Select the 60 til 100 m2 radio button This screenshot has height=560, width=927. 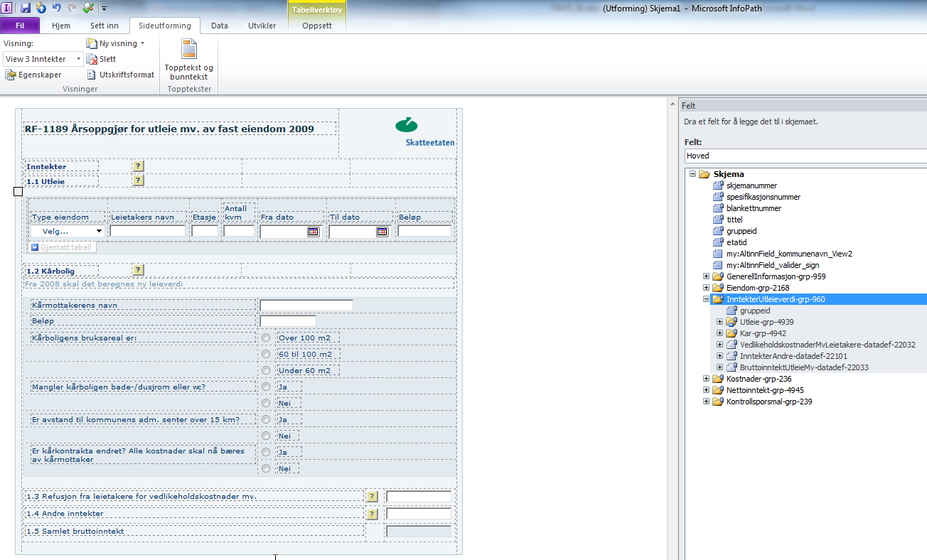tap(266, 354)
